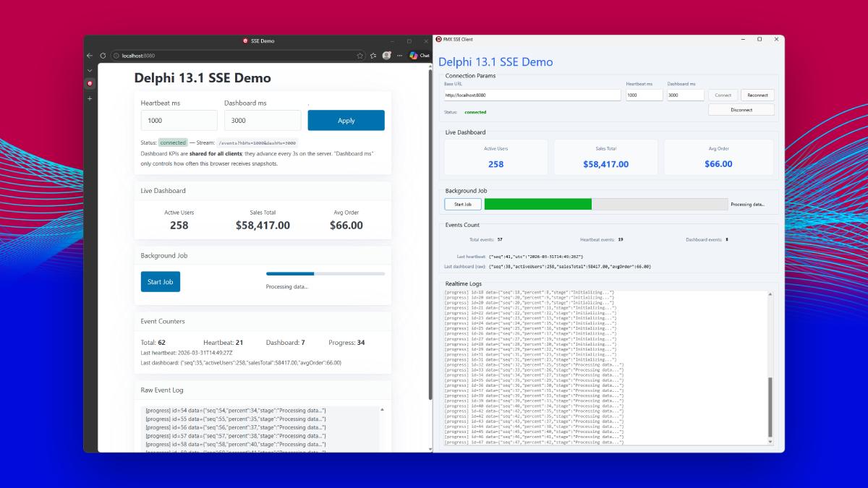Click the green connected badge on web page
Viewport: 868px width, 488px height.
173,142
